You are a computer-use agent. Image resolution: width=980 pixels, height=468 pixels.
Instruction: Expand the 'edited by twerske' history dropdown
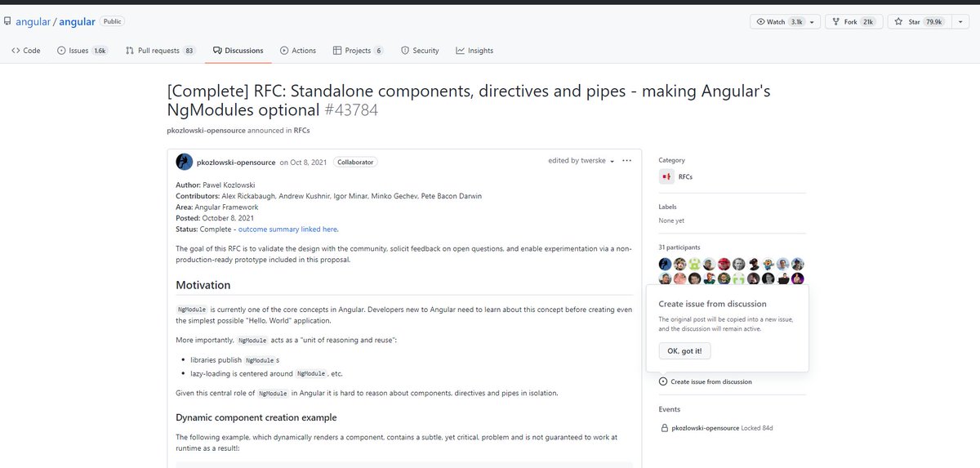pos(581,161)
